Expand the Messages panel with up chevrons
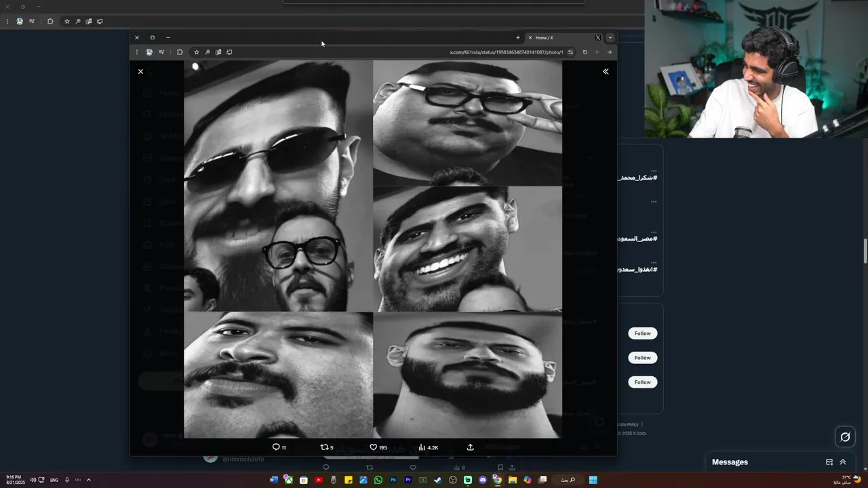The image size is (868, 488). pyautogui.click(x=843, y=462)
